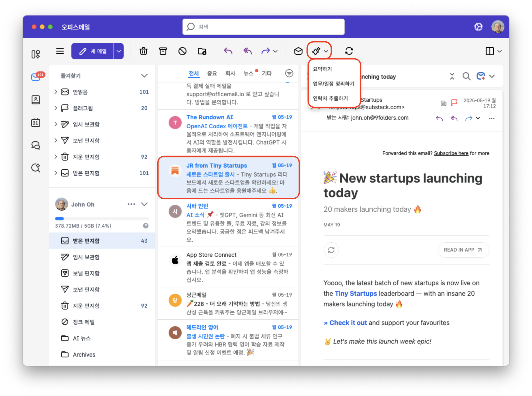This screenshot has height=396, width=532.
Task: Open John Oh account more options
Action: click(x=131, y=204)
